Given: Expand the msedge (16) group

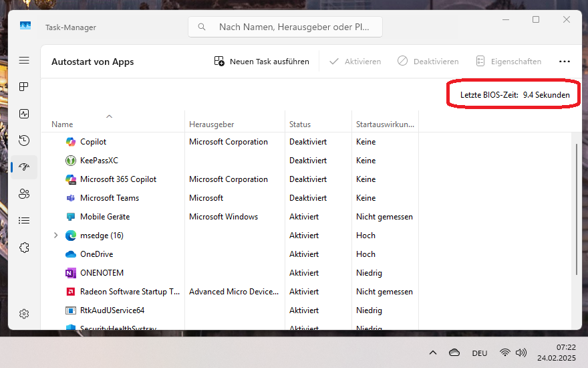Looking at the screenshot, I should tap(56, 236).
